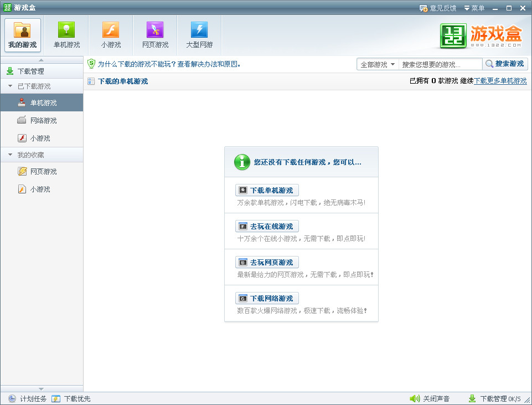532x405 pixels.
Task: Click the 下载的单机游戏 heading
Action: (123, 81)
